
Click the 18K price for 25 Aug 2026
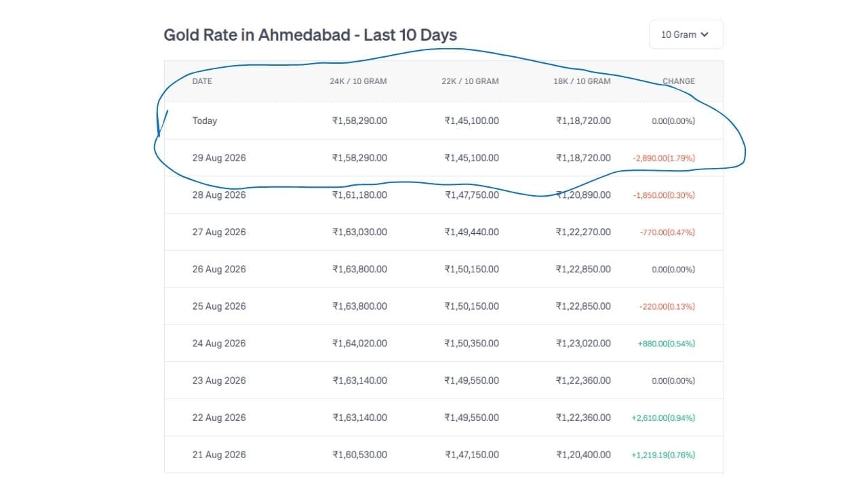[583, 306]
